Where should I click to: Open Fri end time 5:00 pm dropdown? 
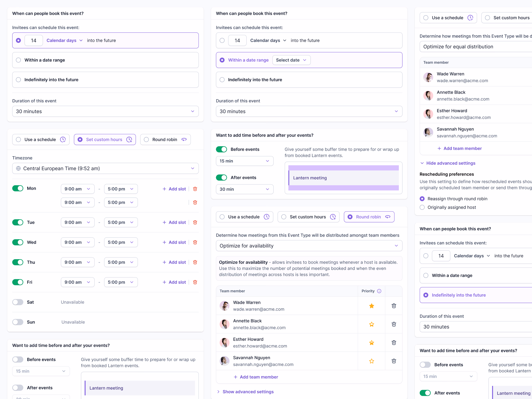[121, 282]
